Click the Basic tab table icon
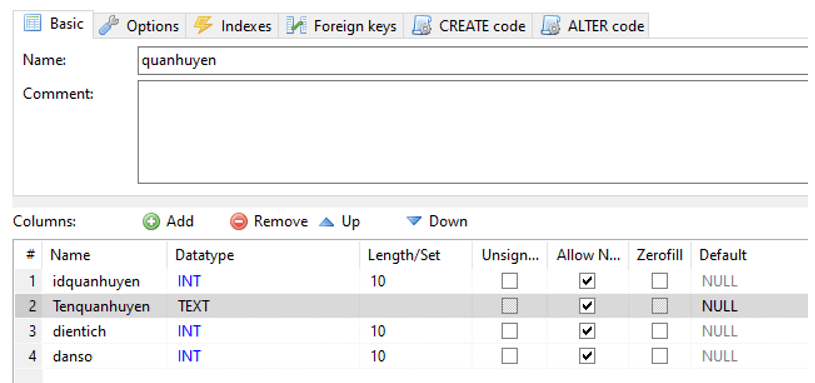 tap(33, 23)
